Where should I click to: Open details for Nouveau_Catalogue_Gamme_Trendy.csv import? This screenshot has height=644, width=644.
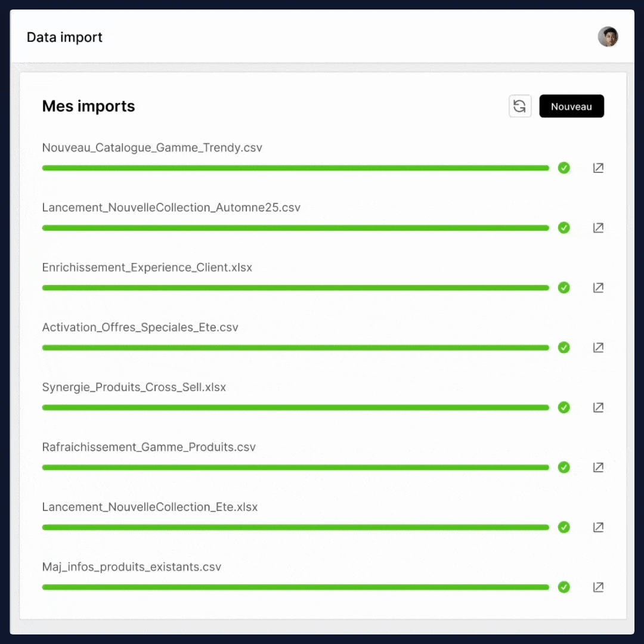tap(598, 168)
